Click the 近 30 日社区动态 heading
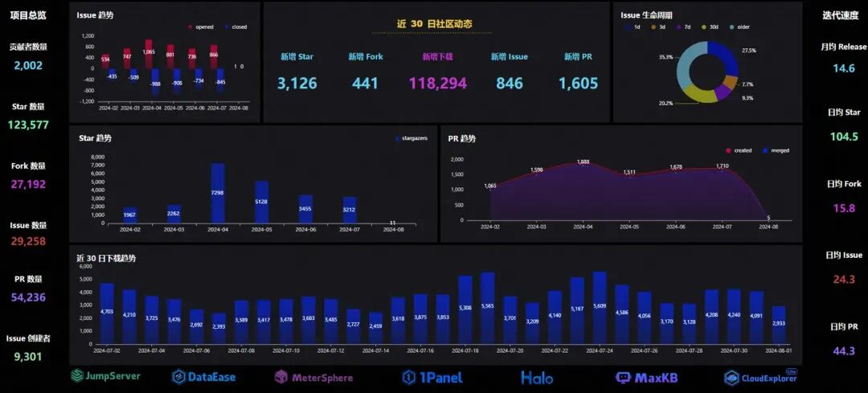 (435, 24)
